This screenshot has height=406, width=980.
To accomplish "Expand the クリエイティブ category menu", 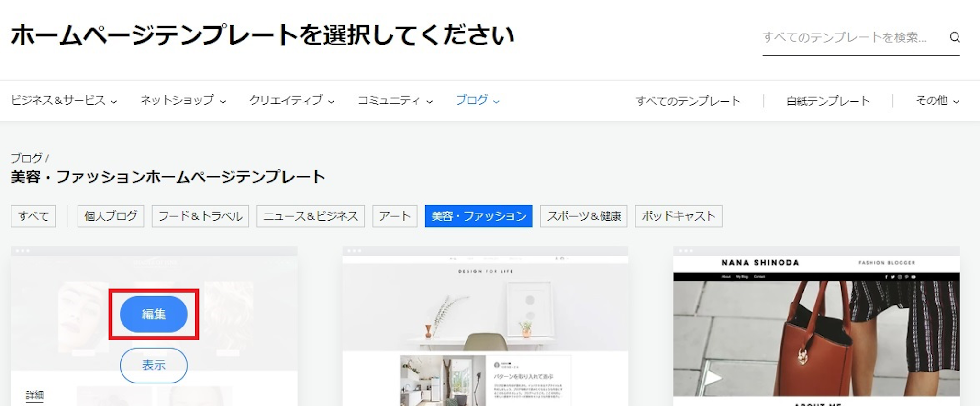I will click(x=291, y=101).
